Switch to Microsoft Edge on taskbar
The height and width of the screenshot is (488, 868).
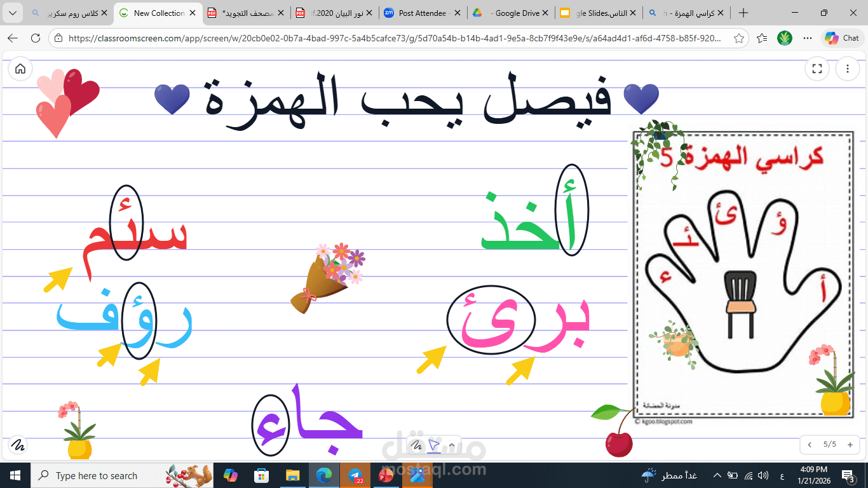324,475
